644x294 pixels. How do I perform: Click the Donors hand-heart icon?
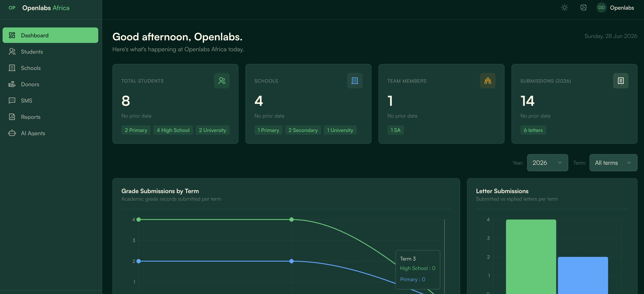point(12,84)
